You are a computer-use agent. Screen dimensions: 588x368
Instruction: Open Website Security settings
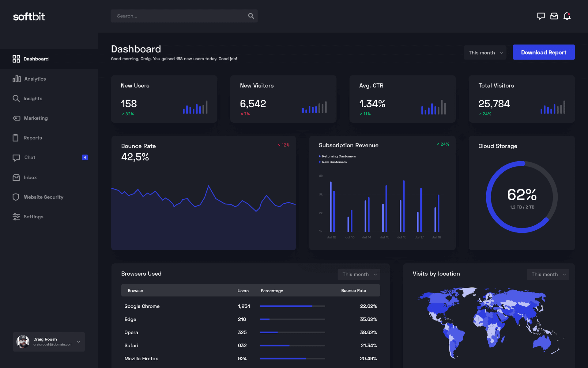click(43, 197)
